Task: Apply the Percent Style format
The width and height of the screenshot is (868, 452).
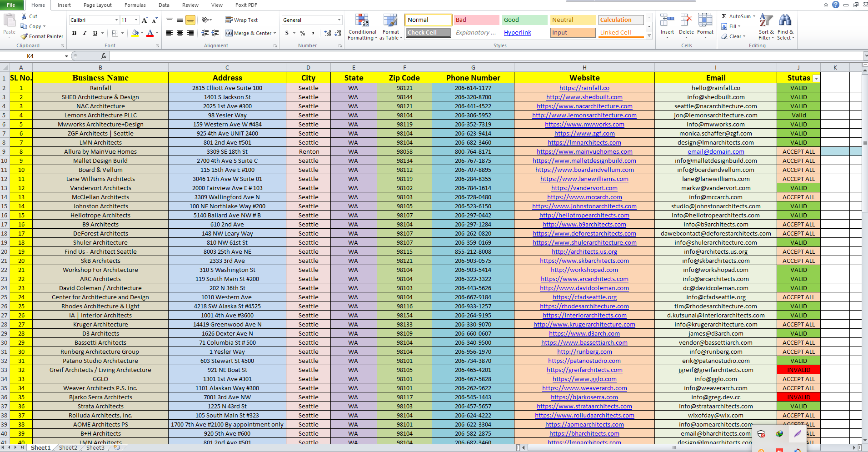Action: pos(302,33)
